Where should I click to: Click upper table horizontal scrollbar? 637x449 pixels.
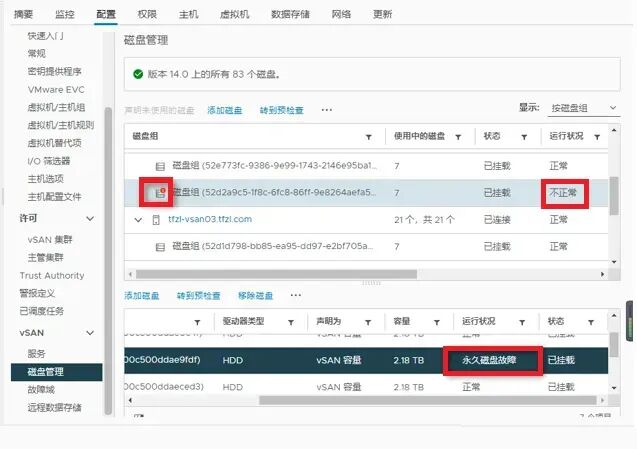click(x=276, y=274)
